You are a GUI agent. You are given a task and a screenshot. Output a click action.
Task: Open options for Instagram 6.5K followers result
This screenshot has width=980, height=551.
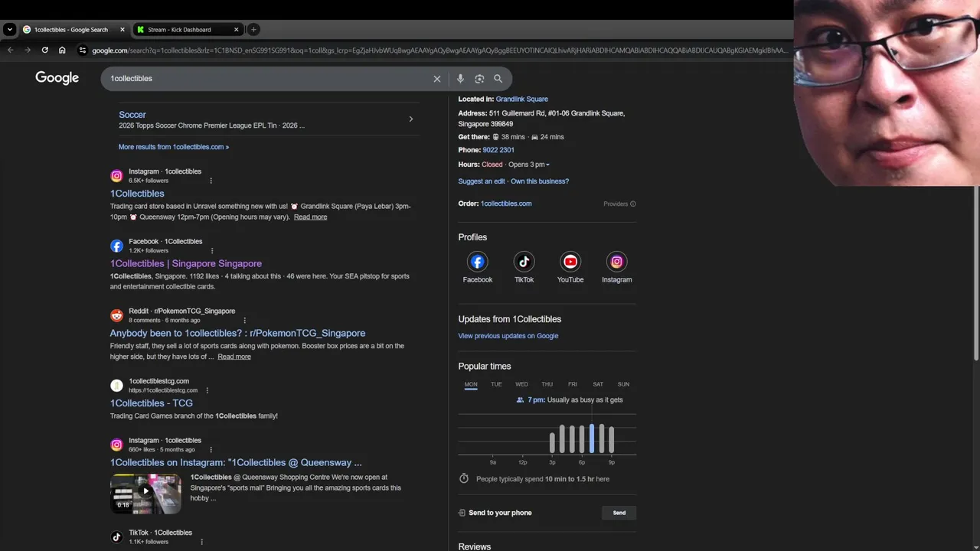pyautogui.click(x=211, y=181)
